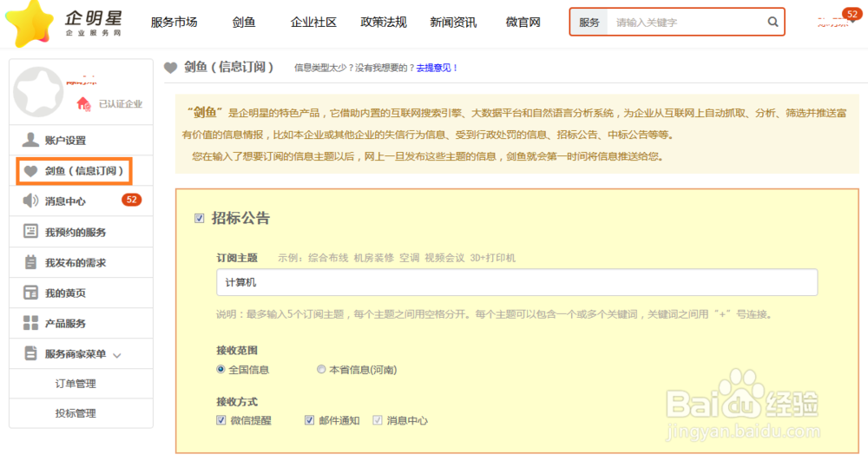Open 企业社区 in the top navigation

coord(313,22)
